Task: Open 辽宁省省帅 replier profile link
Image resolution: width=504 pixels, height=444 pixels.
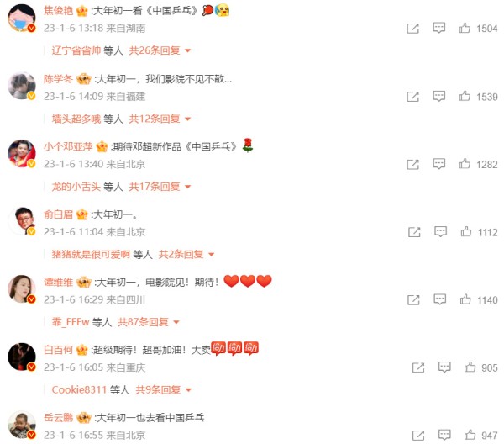Action: pyautogui.click(x=76, y=50)
